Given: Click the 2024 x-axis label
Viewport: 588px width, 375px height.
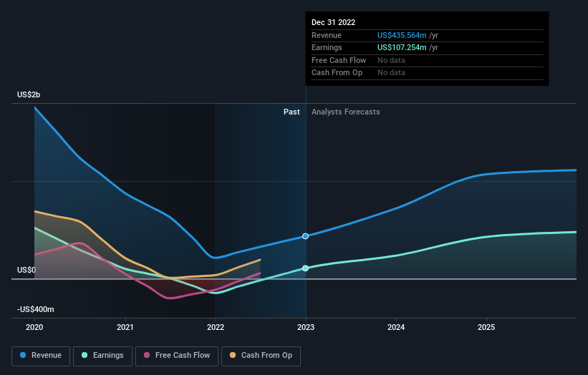Looking at the screenshot, I should pyautogui.click(x=396, y=328).
